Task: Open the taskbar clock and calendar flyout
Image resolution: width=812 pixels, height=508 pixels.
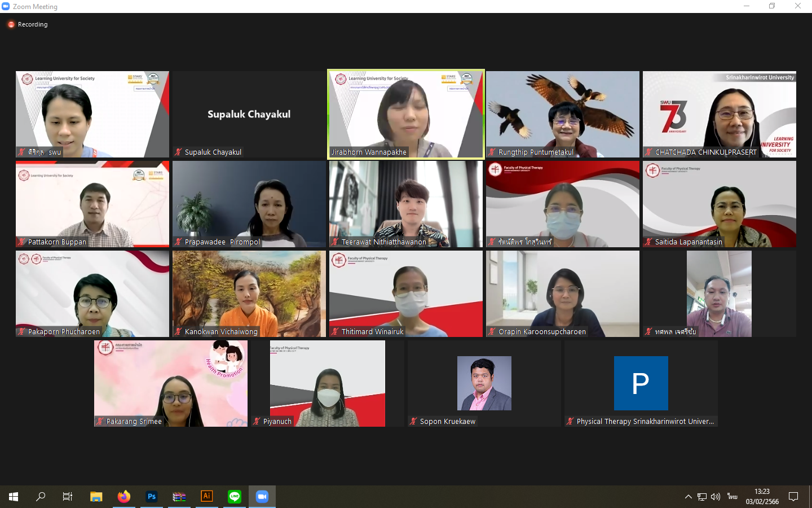Action: coord(762,497)
